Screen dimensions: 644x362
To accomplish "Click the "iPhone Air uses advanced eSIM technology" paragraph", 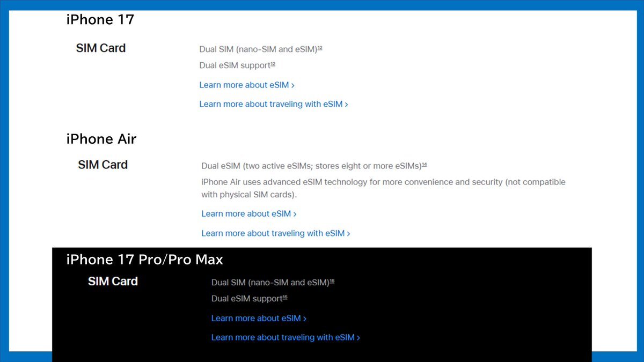I will coord(383,188).
